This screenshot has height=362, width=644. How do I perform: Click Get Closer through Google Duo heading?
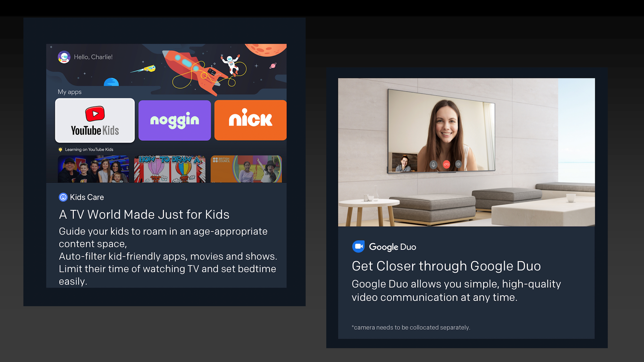click(446, 266)
